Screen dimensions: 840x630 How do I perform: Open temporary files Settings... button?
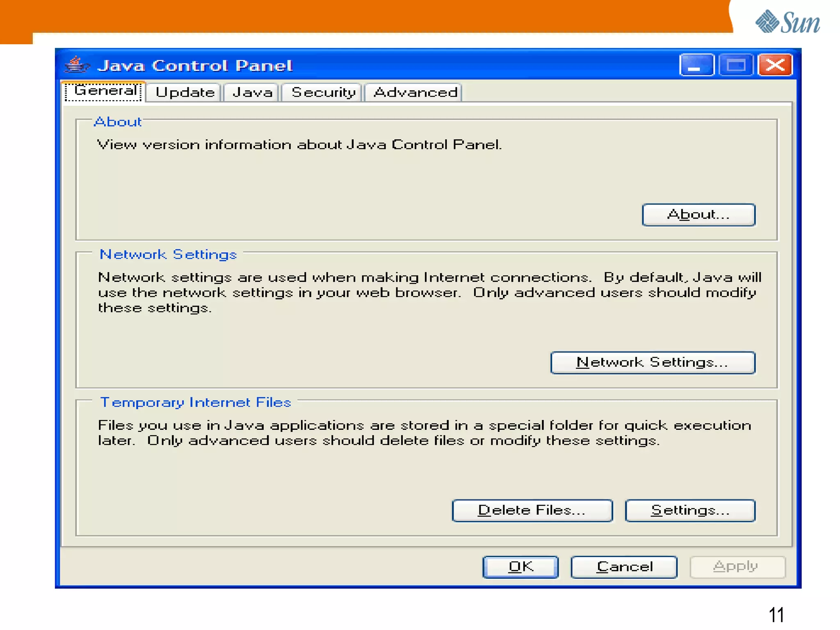point(690,510)
